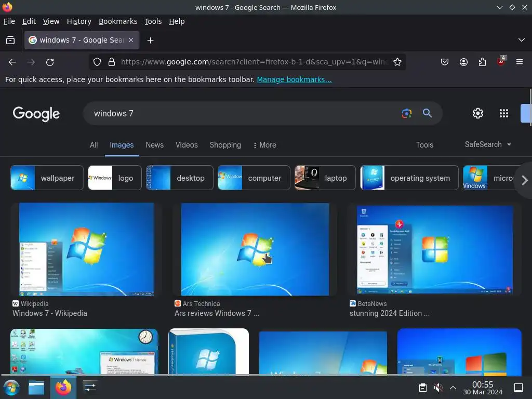Click the tracking protection shield icon
Screen dimensions: 532x399
97,62
